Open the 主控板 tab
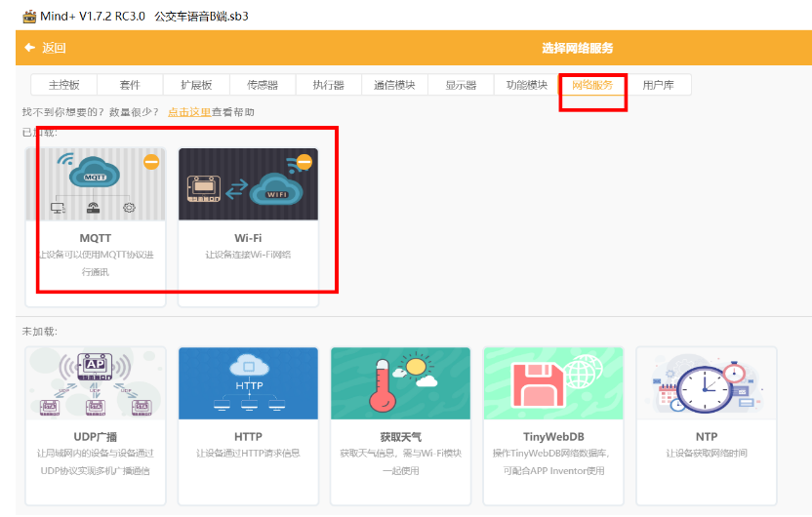Screen dimensions: 812x517 click(64, 85)
